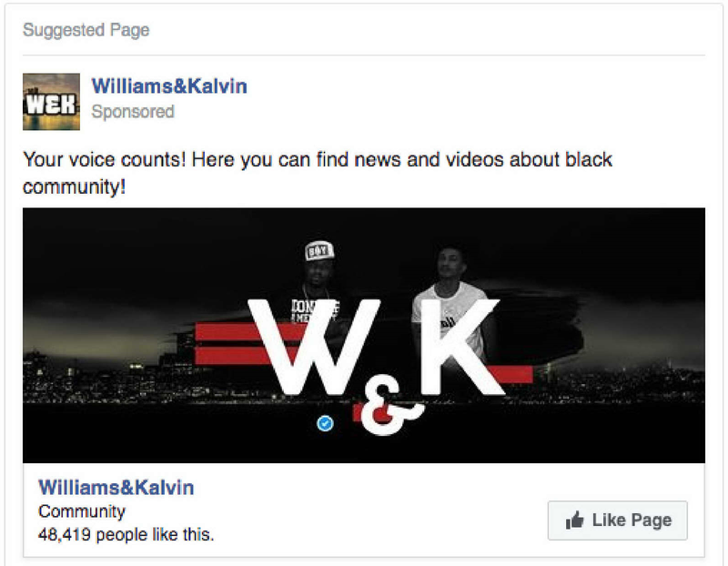This screenshot has width=728, height=566.
Task: Open the Williams&Kalvin page name at top
Action: (x=169, y=86)
